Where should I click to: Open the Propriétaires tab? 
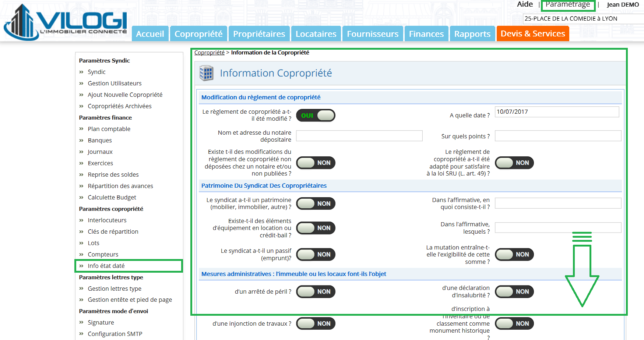259,33
